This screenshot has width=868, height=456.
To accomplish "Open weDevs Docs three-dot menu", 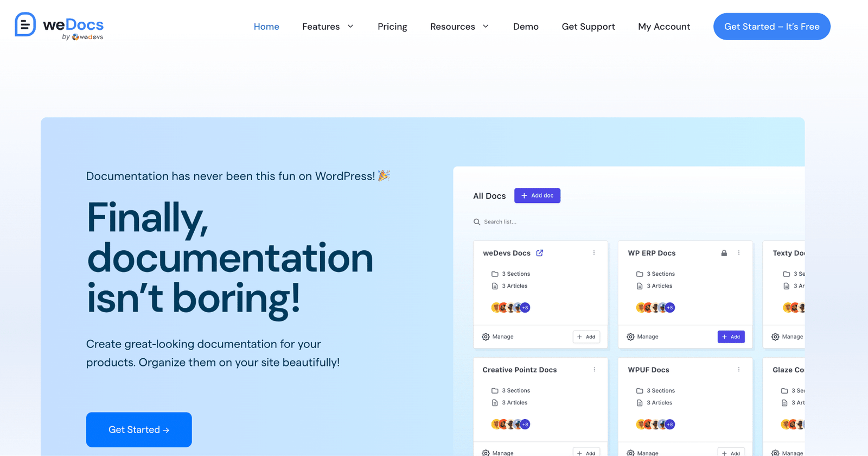I will 594,253.
